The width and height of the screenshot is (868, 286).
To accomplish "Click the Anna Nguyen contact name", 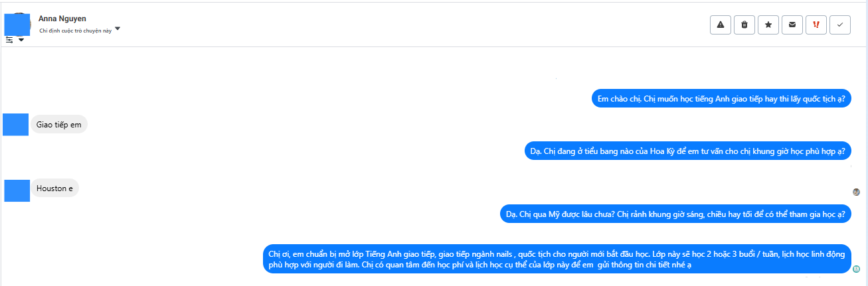I will [x=62, y=19].
